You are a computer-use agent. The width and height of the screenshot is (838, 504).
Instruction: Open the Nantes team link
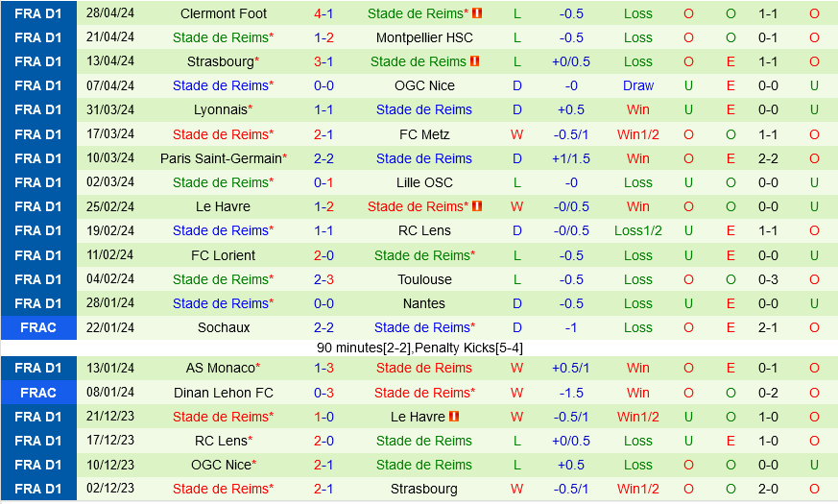pyautogui.click(x=424, y=303)
